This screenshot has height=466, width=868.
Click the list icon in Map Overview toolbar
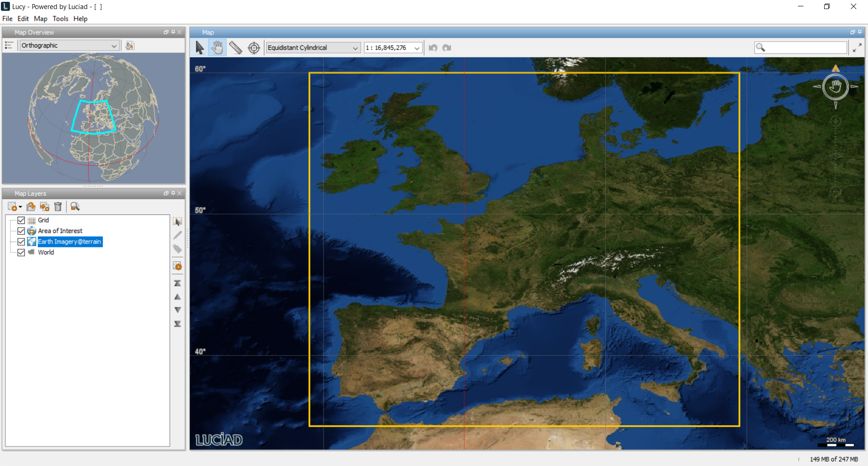(9, 45)
